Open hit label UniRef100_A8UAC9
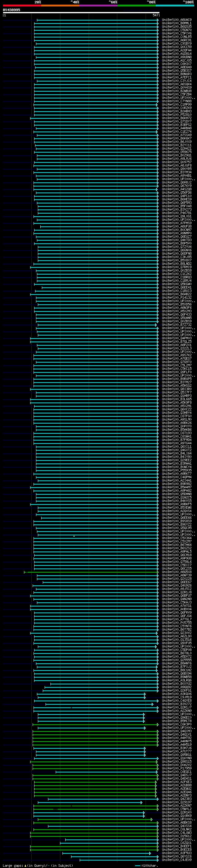The width and height of the screenshot is (197, 868). [176, 20]
